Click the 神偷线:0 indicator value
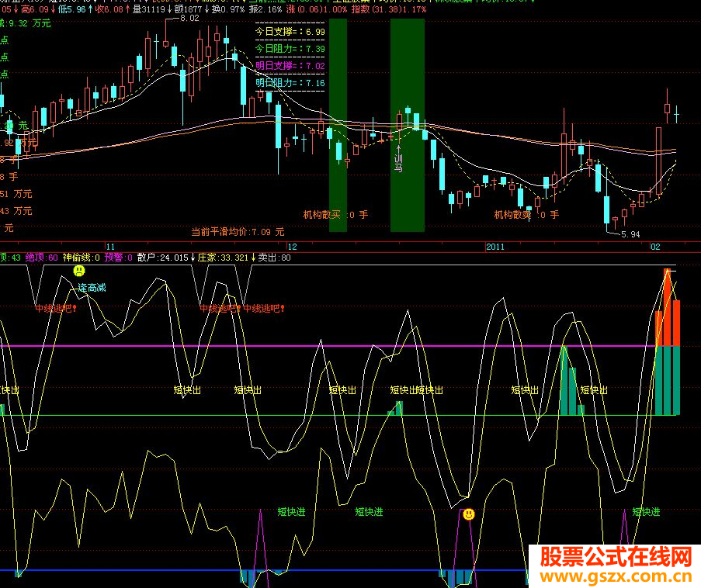The width and height of the screenshot is (701, 588). [x=82, y=258]
